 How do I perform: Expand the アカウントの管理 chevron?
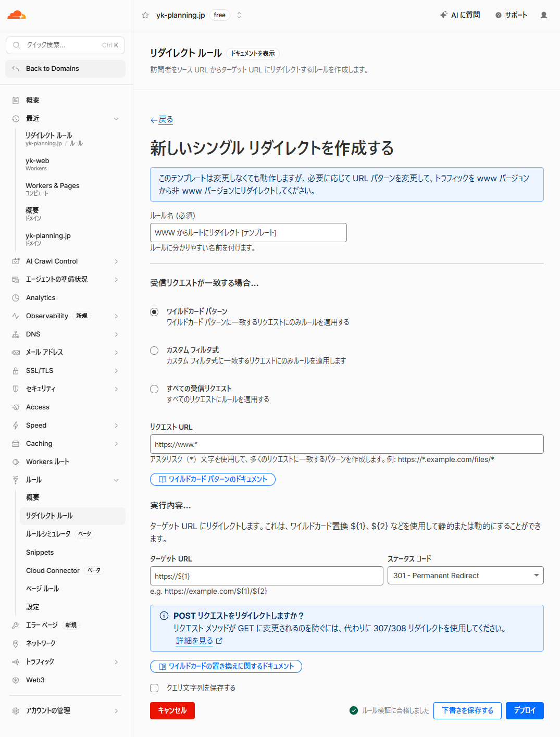click(x=116, y=711)
